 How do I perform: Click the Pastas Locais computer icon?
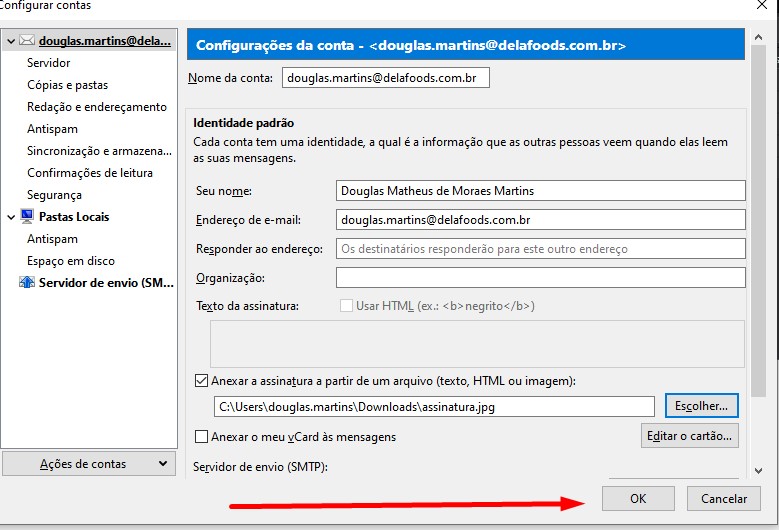[x=27, y=217]
